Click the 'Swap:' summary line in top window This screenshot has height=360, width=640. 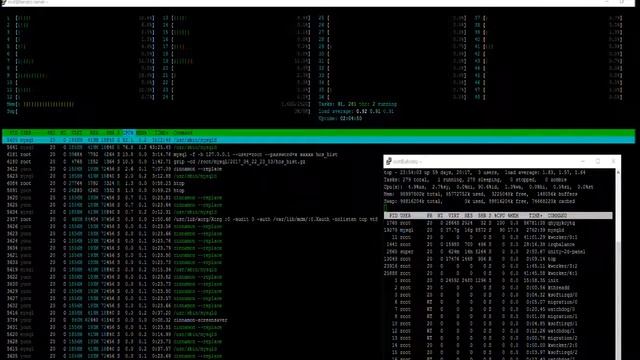pyautogui.click(x=480, y=201)
